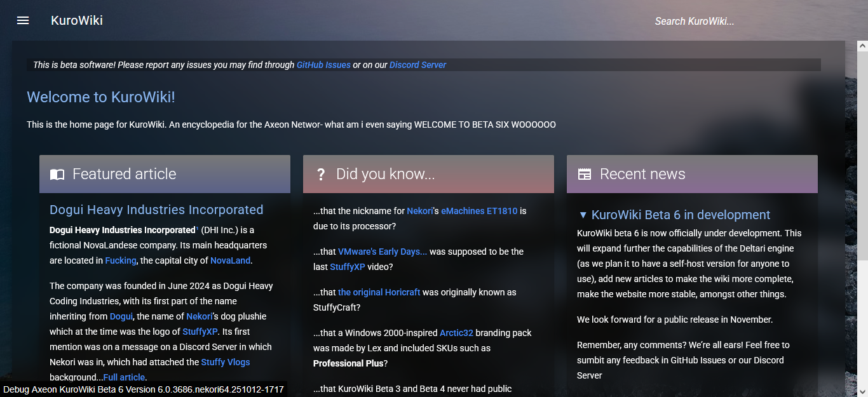The image size is (868, 397).
Task: Open the StuffyXP link
Action: click(199, 331)
